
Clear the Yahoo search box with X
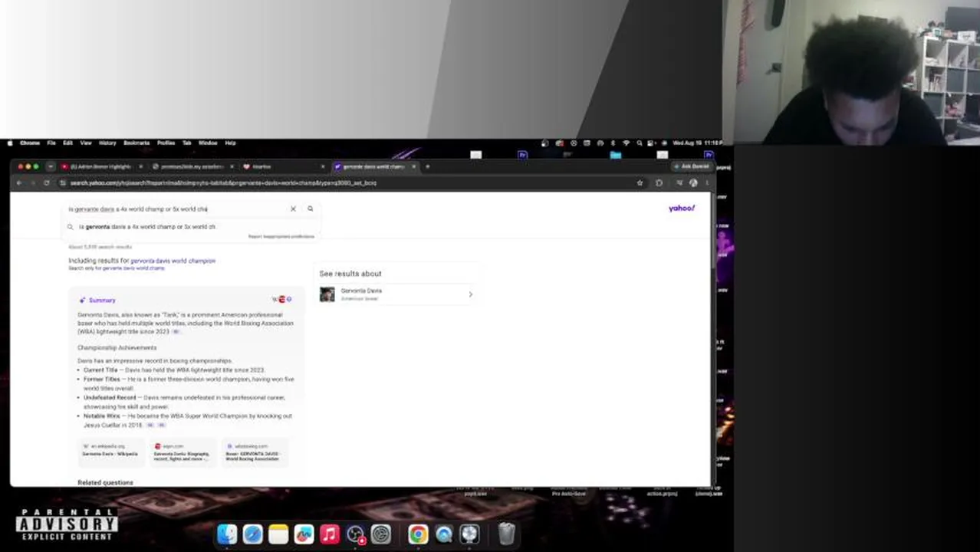[x=293, y=209]
